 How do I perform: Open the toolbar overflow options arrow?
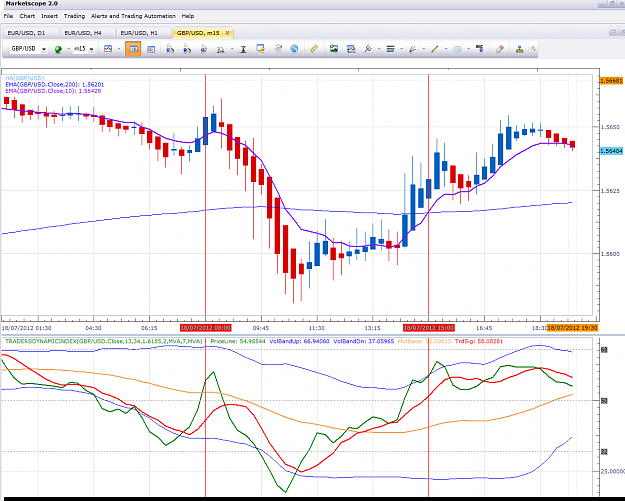click(x=533, y=49)
